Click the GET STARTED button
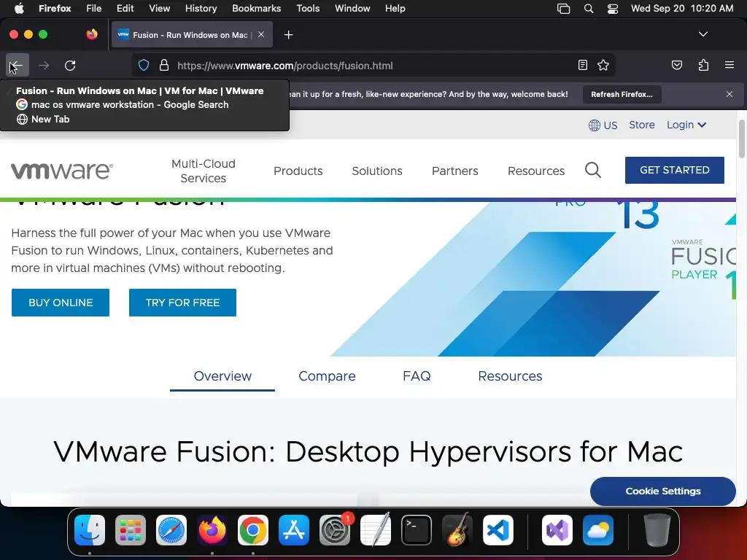The height and width of the screenshot is (560, 747). coord(675,170)
